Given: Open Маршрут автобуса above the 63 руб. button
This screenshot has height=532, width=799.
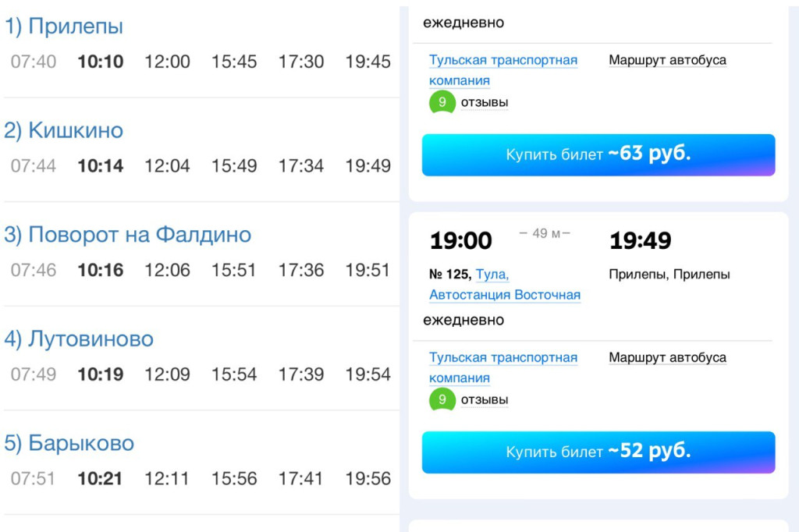Looking at the screenshot, I should (667, 60).
